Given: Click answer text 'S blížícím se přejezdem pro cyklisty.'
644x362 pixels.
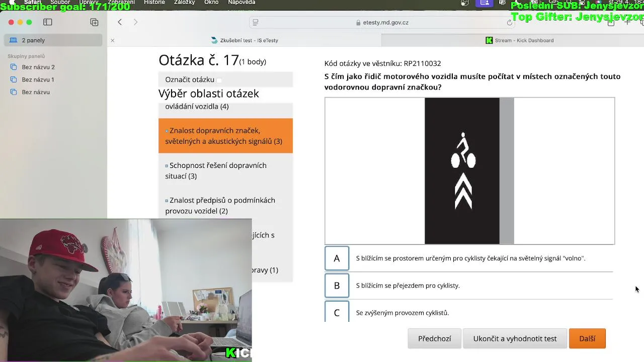Looking at the screenshot, I should click(408, 286).
